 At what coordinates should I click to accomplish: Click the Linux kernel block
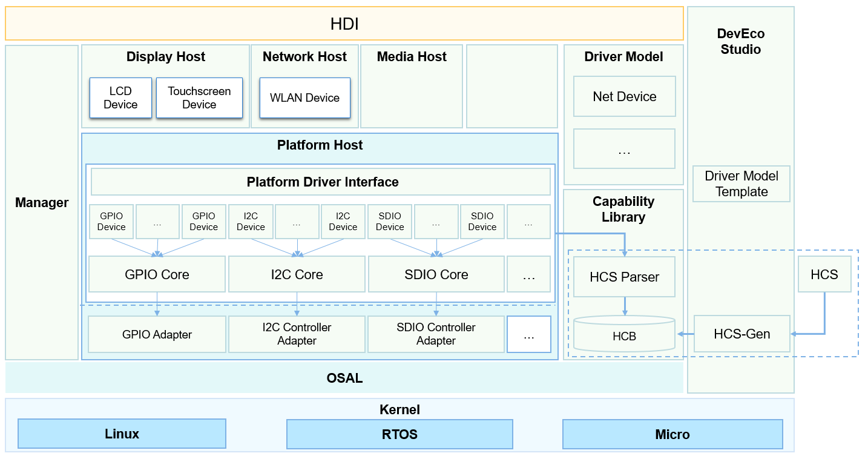point(122,434)
